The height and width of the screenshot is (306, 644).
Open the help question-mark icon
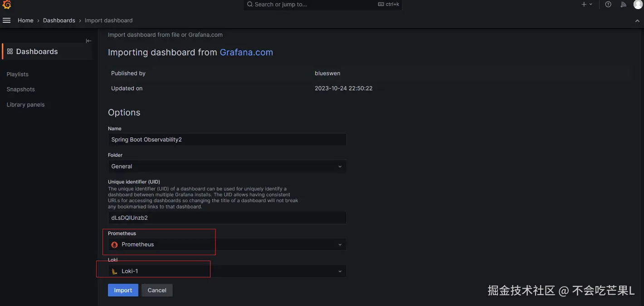coord(608,4)
